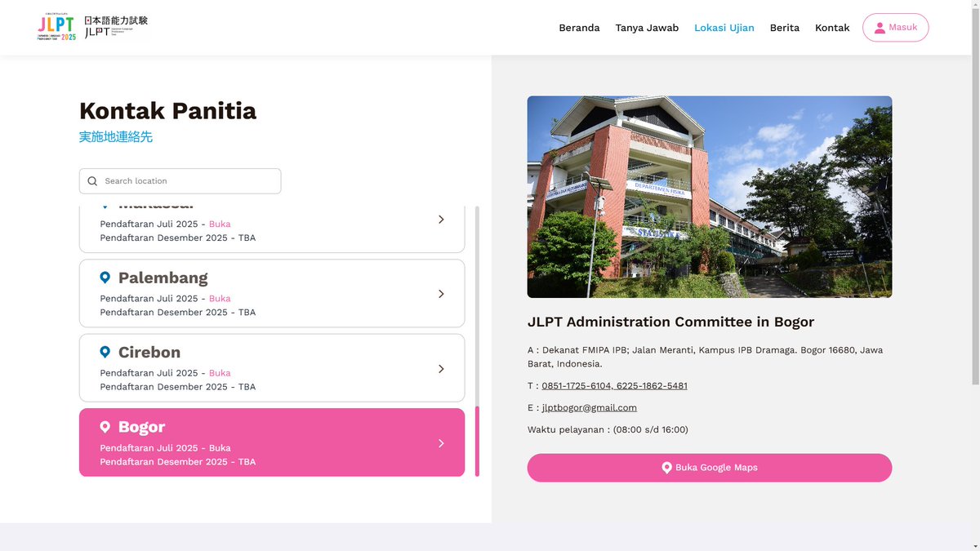Click the Masuk login button
The width and height of the screenshot is (980, 551).
pyautogui.click(x=895, y=28)
